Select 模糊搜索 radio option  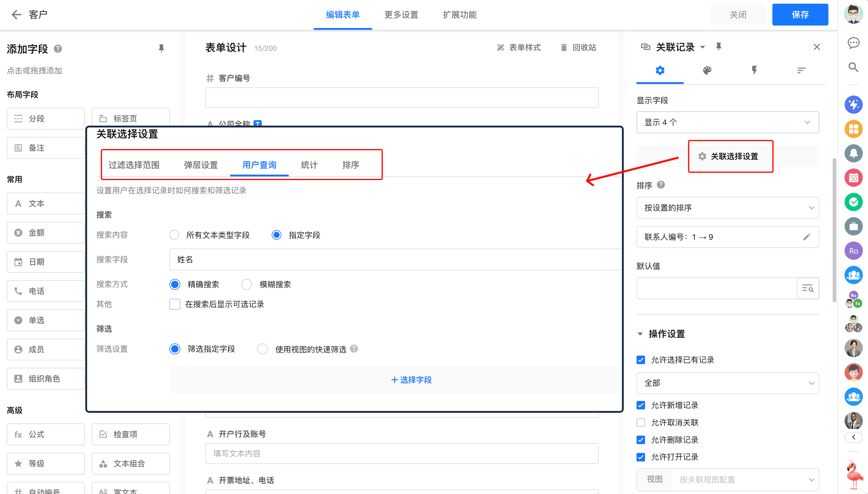pos(247,284)
